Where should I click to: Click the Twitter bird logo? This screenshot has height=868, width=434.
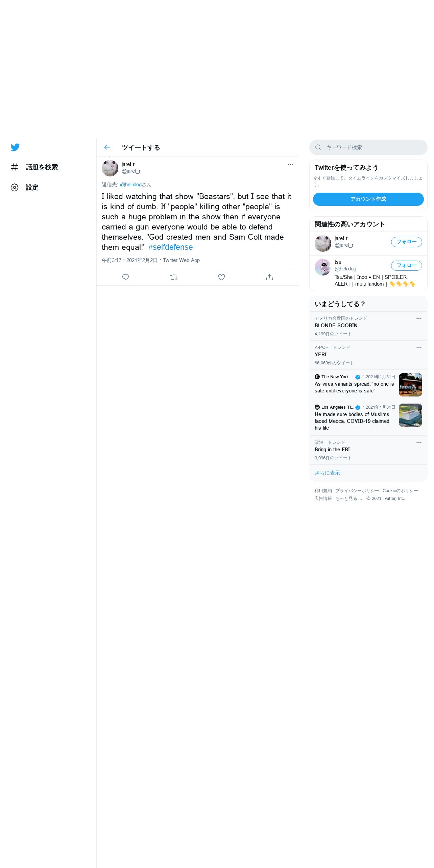pos(15,147)
